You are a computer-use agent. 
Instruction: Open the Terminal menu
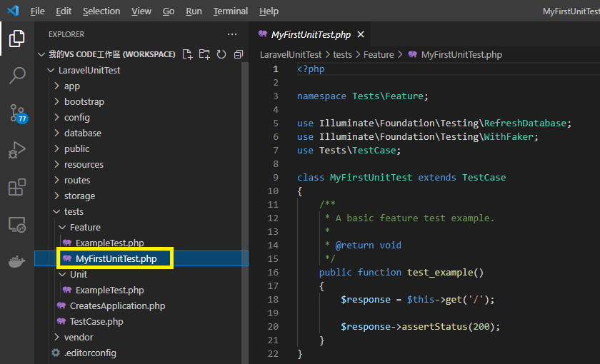pos(230,11)
